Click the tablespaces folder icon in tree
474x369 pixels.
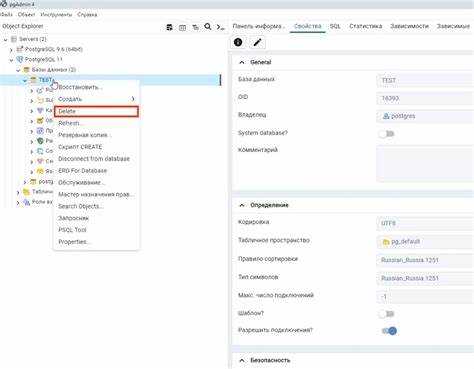[26, 192]
